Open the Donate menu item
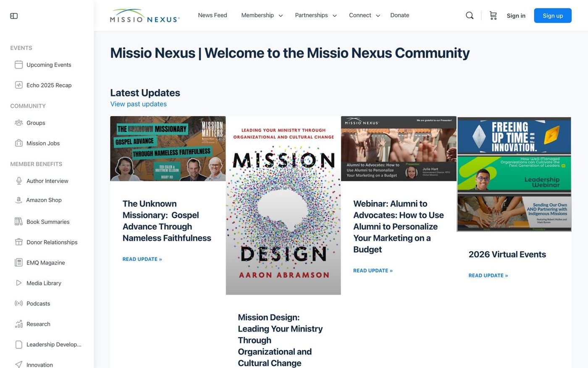This screenshot has width=588, height=368. (399, 15)
